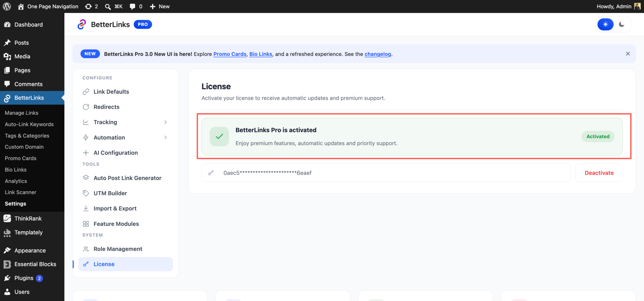Click the PRO badge

(143, 24)
